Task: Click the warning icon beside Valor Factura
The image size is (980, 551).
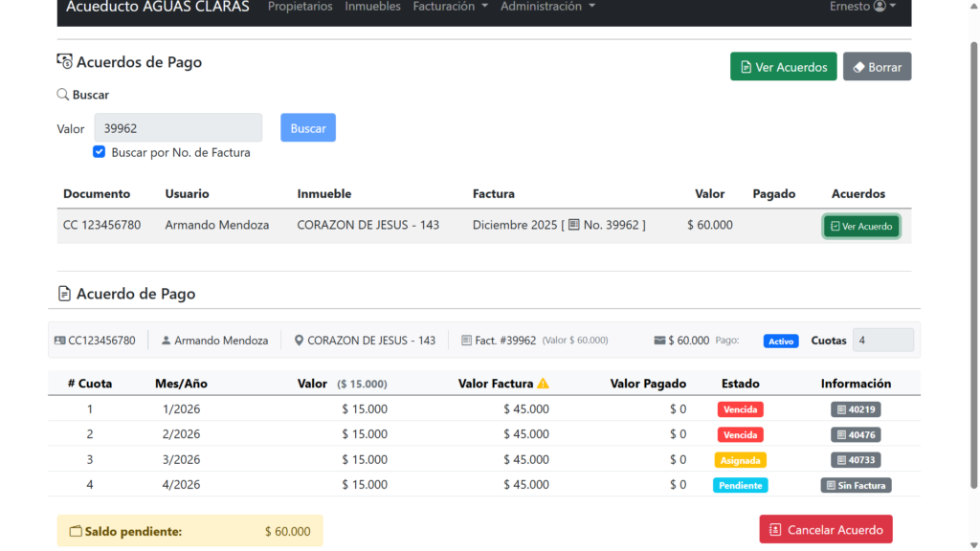Action: (543, 384)
